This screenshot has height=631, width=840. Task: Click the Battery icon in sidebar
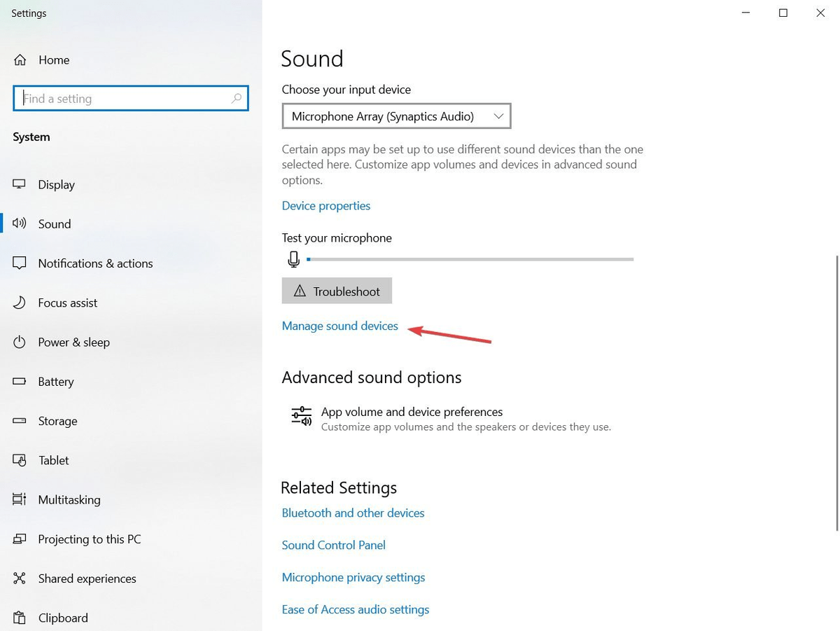coord(20,382)
